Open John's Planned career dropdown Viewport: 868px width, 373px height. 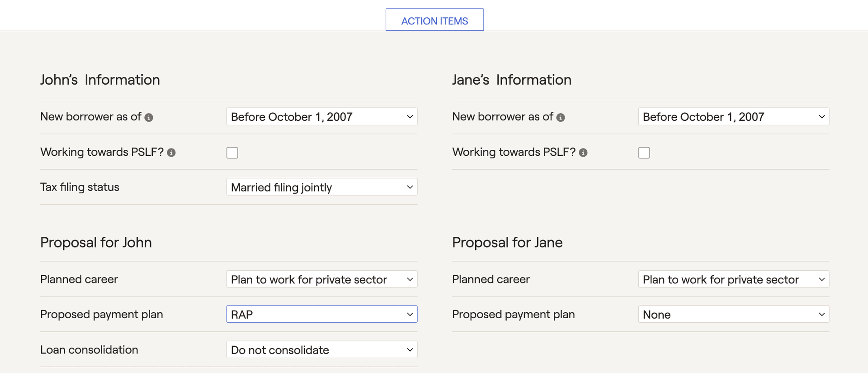click(x=322, y=279)
